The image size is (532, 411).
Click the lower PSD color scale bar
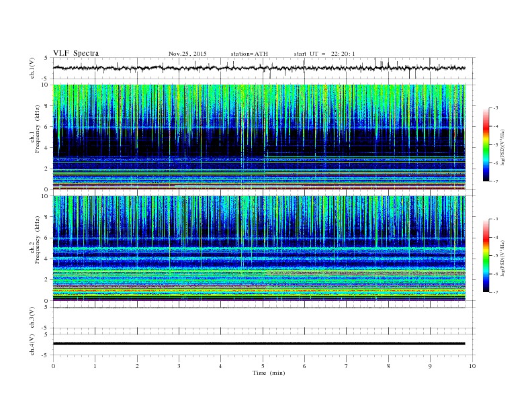pyautogui.click(x=486, y=256)
